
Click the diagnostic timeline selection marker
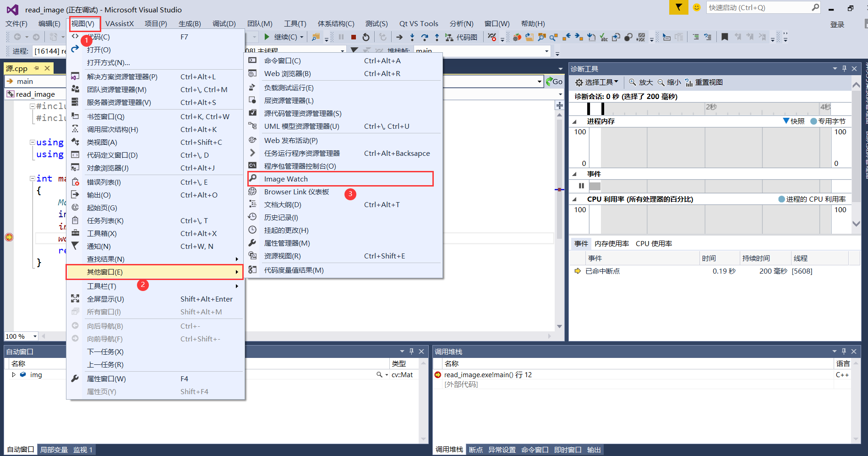595,109
